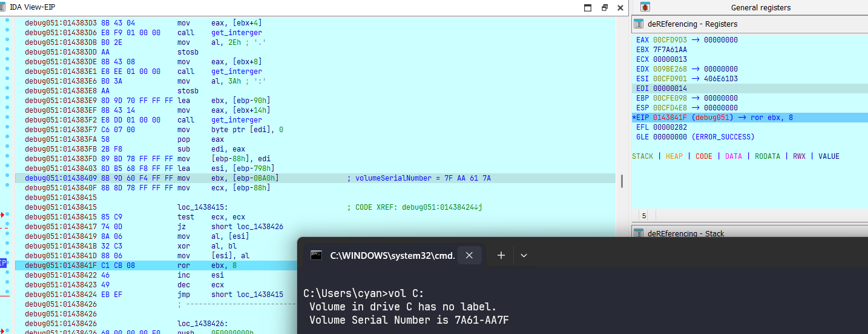Screen dimensions: 868x334
Task: Click the IDA View-EIP panel icon
Action: click(x=5, y=7)
